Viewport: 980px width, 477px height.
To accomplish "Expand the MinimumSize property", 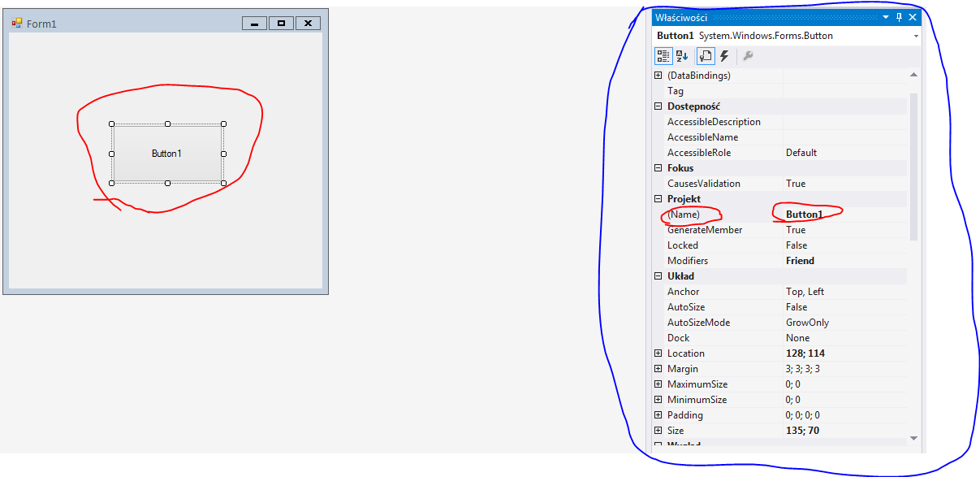I will (x=658, y=400).
